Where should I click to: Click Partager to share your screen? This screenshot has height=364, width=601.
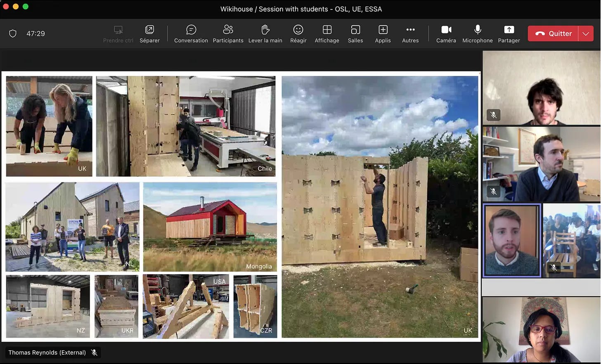click(509, 34)
